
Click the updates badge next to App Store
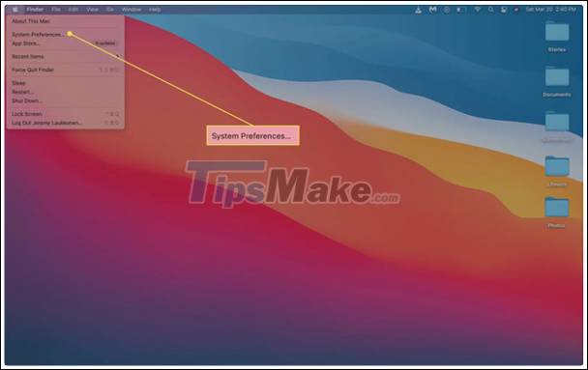(x=105, y=43)
